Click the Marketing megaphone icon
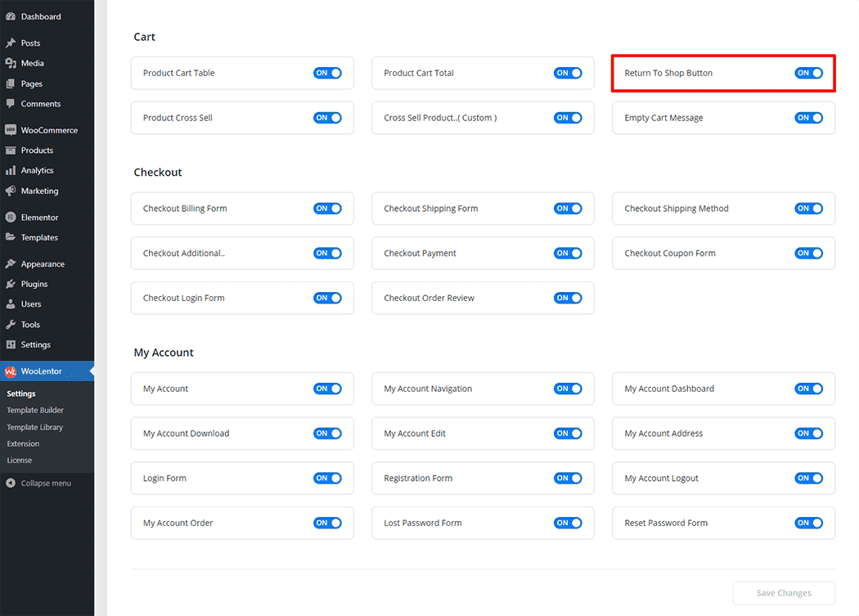 tap(11, 191)
